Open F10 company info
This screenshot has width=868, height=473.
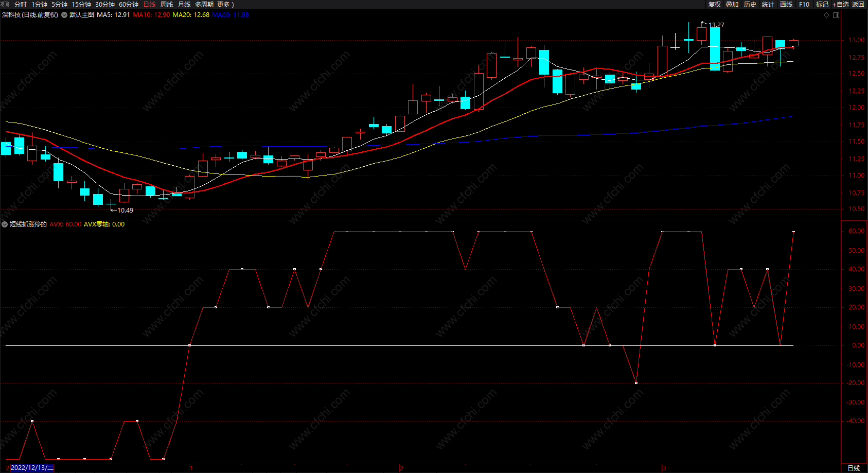click(804, 4)
